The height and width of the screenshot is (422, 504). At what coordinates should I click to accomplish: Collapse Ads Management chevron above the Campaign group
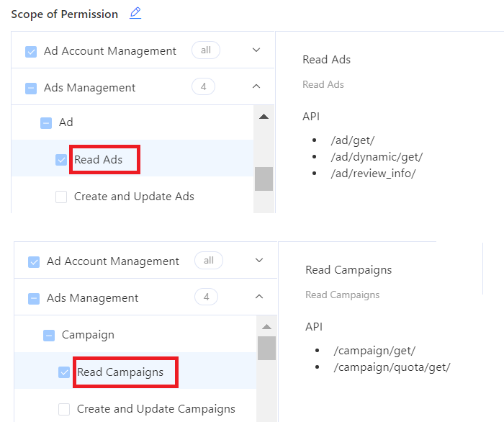point(258,297)
